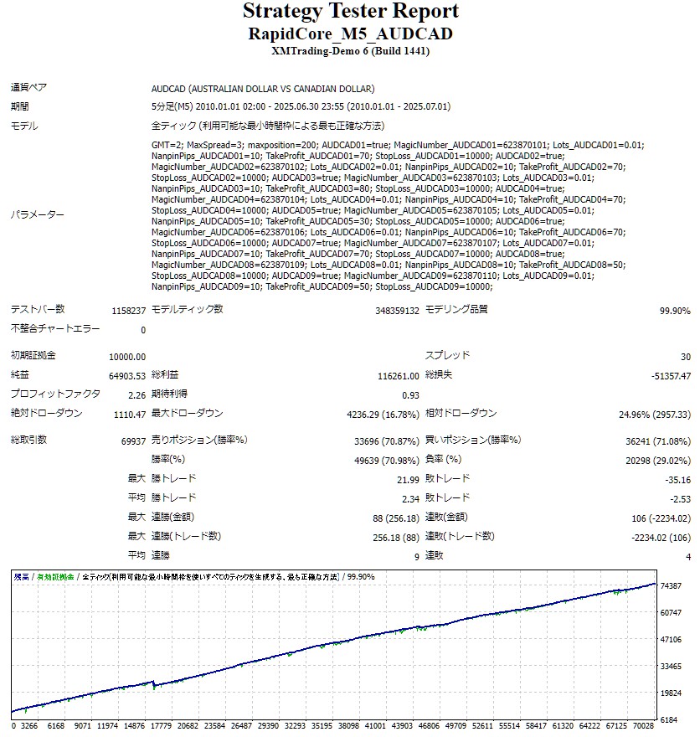Click the long positions value 36241 (71.08%)
700x737 pixels.
tap(658, 441)
